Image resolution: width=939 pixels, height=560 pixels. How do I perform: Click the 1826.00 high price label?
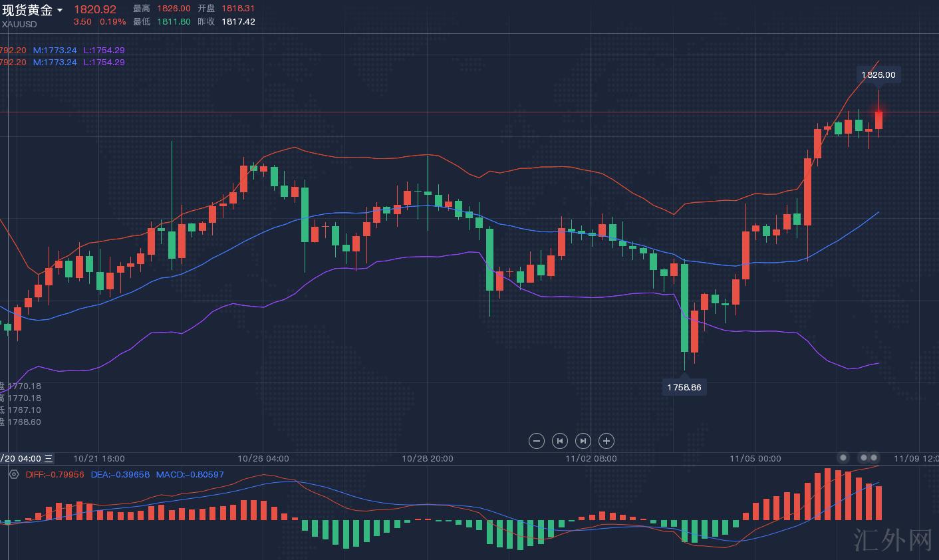[878, 74]
